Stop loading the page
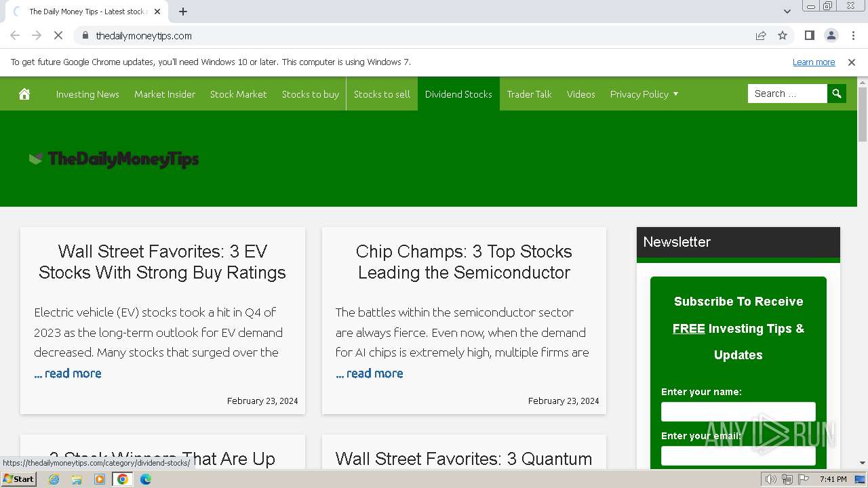 [58, 36]
